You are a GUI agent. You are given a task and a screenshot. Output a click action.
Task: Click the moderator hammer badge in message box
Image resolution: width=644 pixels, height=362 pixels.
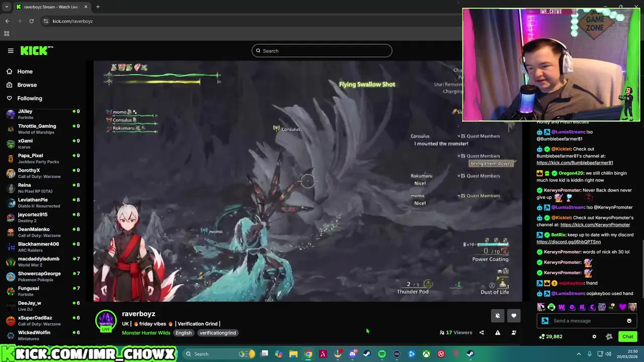tap(545, 321)
